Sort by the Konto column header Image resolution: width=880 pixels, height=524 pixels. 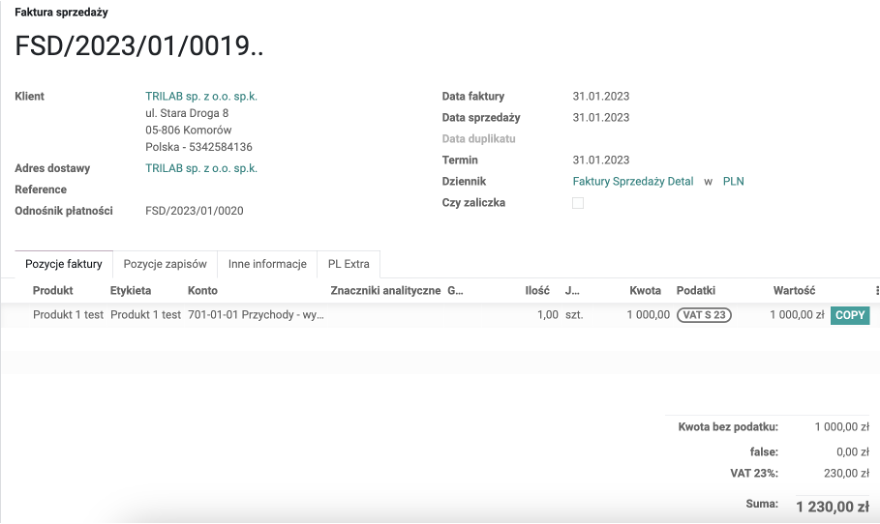203,291
